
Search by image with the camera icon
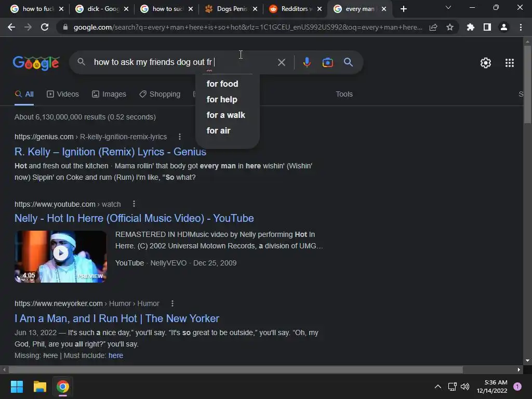click(x=327, y=62)
